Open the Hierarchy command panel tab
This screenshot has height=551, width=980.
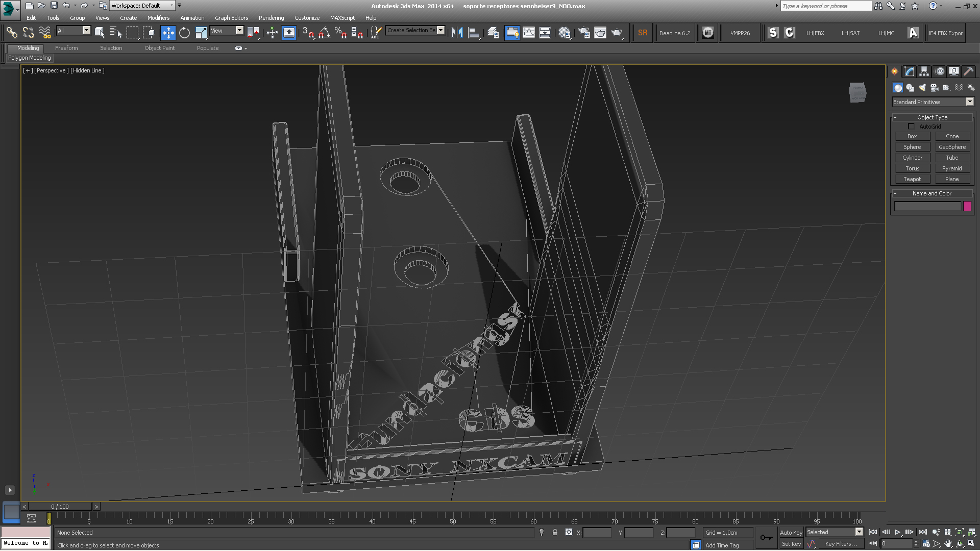click(924, 71)
